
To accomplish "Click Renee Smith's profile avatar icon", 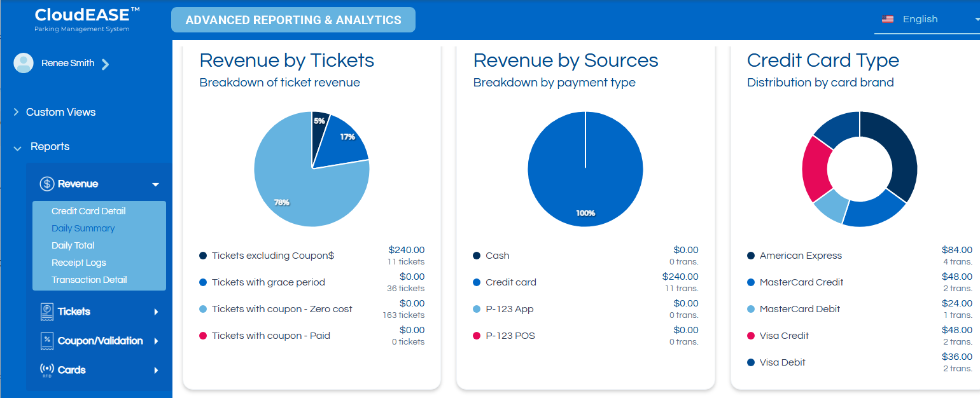I will pyautogui.click(x=23, y=63).
